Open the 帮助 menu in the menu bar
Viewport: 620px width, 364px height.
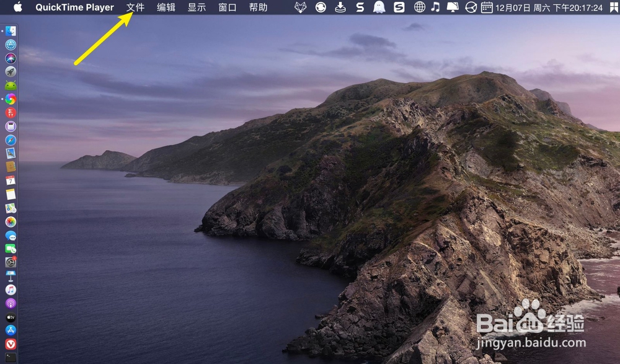pos(258,7)
